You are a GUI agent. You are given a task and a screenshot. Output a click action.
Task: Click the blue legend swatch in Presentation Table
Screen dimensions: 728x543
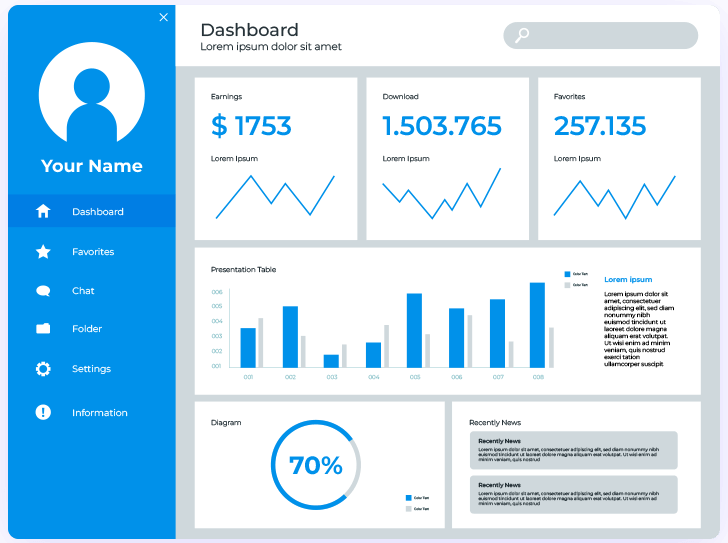tap(567, 273)
